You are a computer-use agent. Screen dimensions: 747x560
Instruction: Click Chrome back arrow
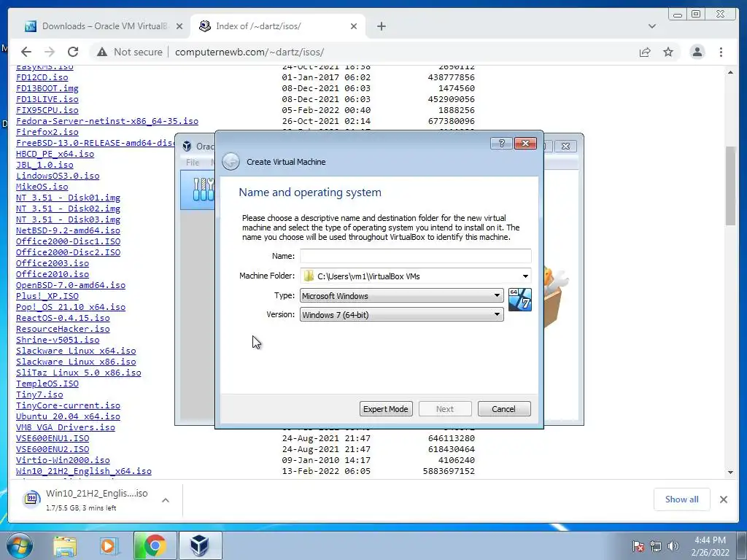coord(26,52)
